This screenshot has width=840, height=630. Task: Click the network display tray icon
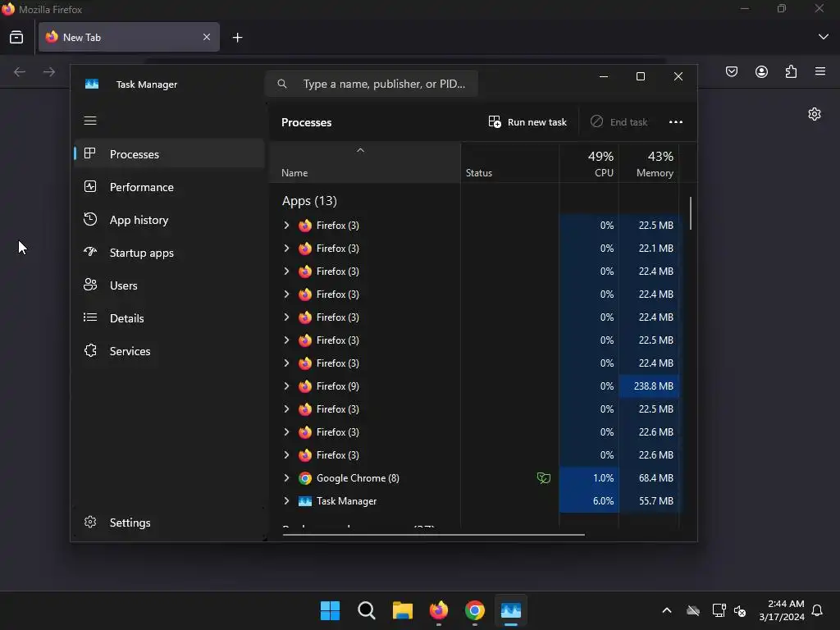coord(719,610)
